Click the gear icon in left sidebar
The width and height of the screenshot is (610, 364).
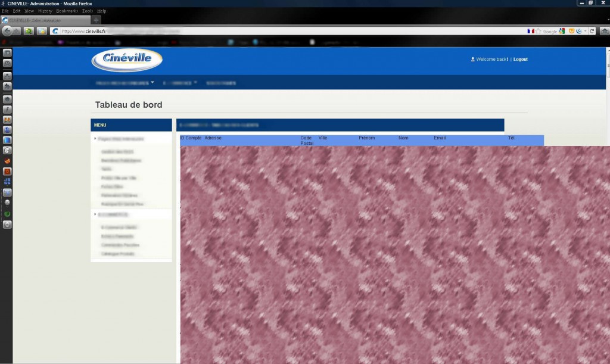7,99
